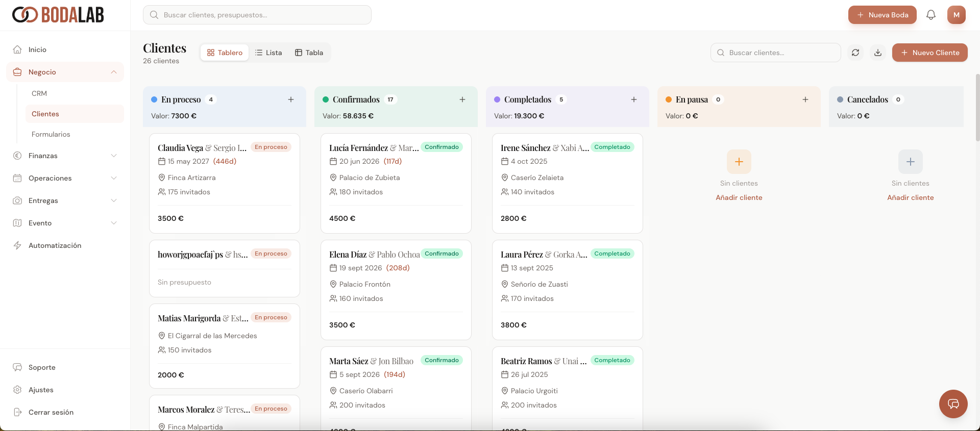980x431 pixels.
Task: Click plus icon in En proceso column header
Action: tap(291, 99)
